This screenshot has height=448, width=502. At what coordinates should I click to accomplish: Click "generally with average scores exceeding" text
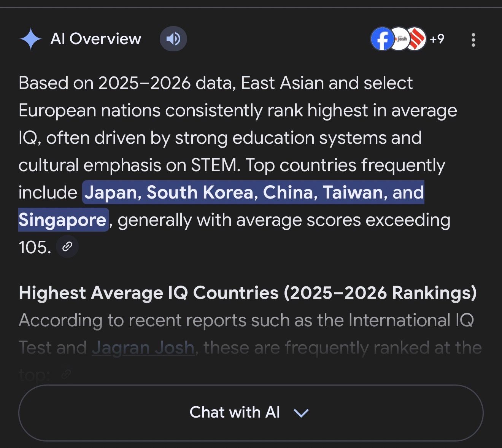point(284,220)
